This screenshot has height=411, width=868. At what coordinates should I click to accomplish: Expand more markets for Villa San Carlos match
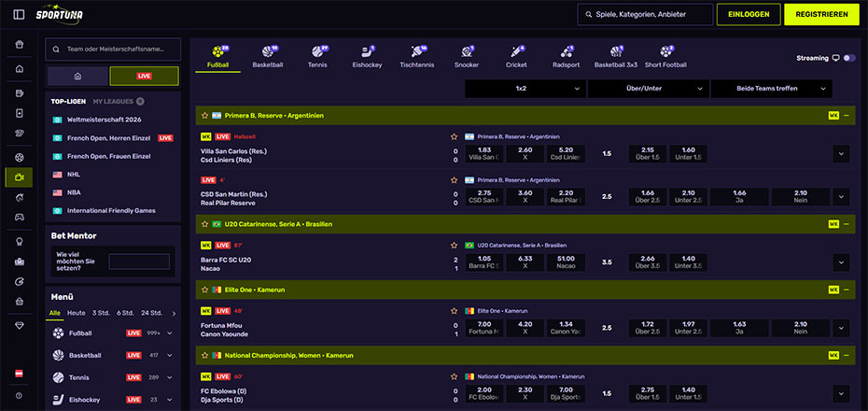pos(841,154)
